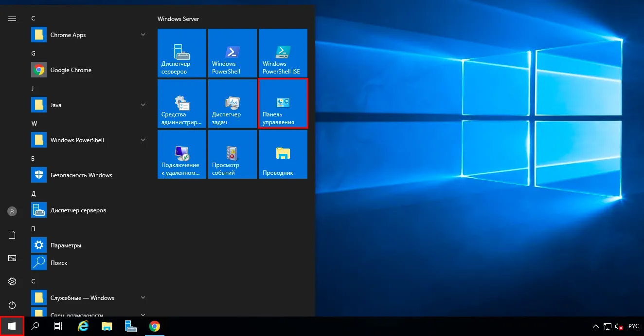The image size is (644, 336).
Task: Open Documents icon in Start sidebar
Action: 12,235
